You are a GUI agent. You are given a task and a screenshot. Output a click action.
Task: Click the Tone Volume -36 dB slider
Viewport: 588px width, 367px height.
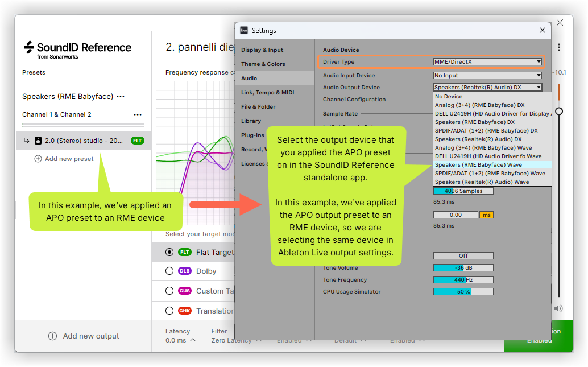463,267
